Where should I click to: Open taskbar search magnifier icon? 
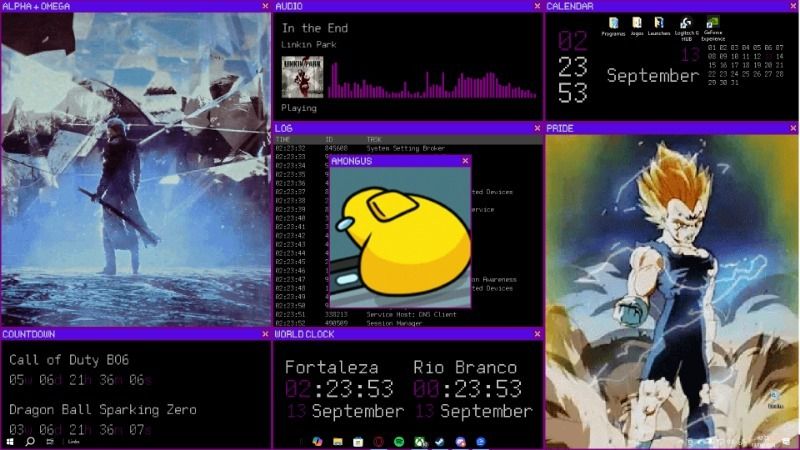[30, 441]
